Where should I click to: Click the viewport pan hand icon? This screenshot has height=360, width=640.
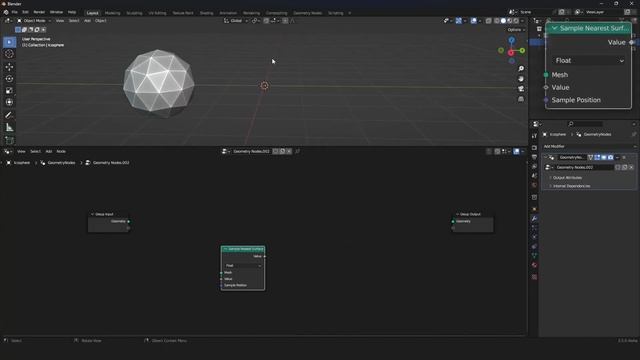(x=521, y=79)
